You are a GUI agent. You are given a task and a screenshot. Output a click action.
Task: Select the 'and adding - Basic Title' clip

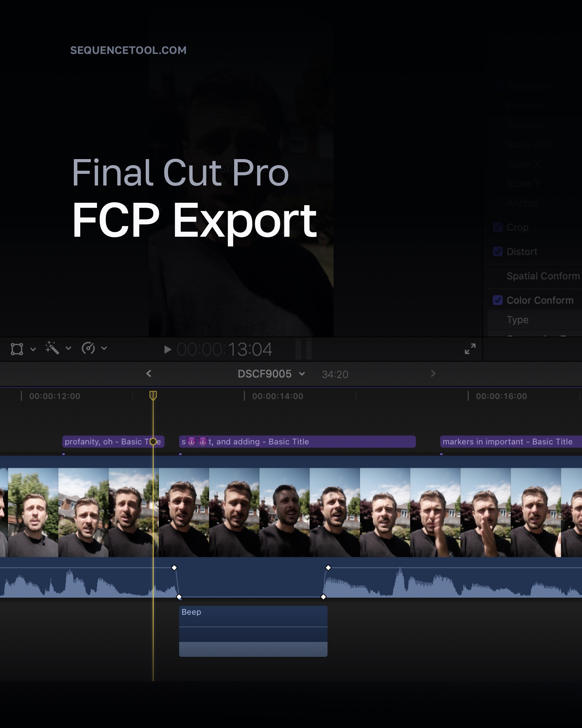tap(297, 442)
